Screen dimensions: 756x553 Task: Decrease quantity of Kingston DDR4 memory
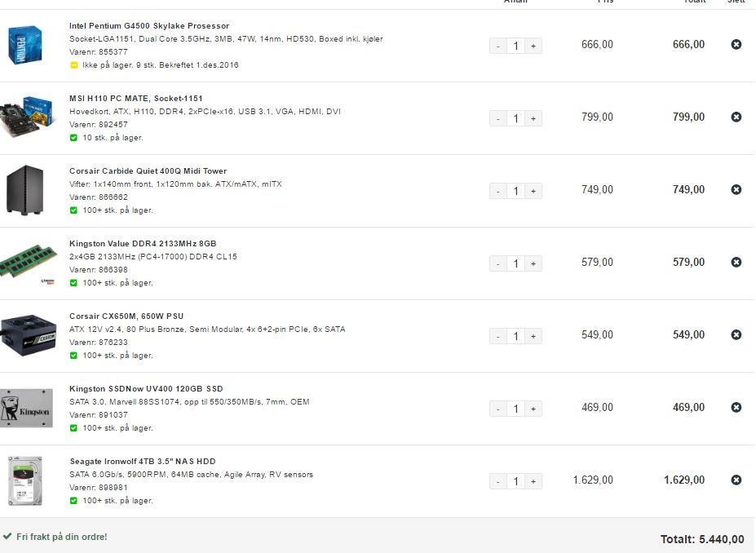(498, 263)
